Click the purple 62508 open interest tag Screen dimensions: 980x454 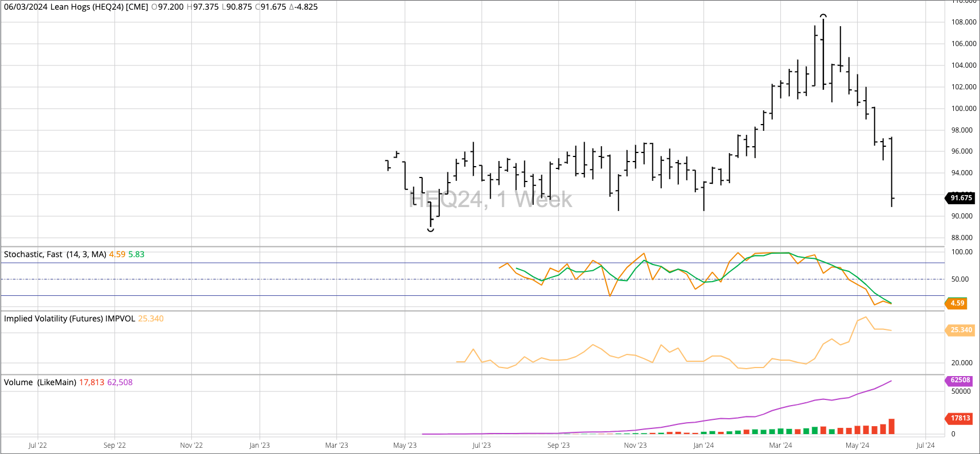coord(960,380)
